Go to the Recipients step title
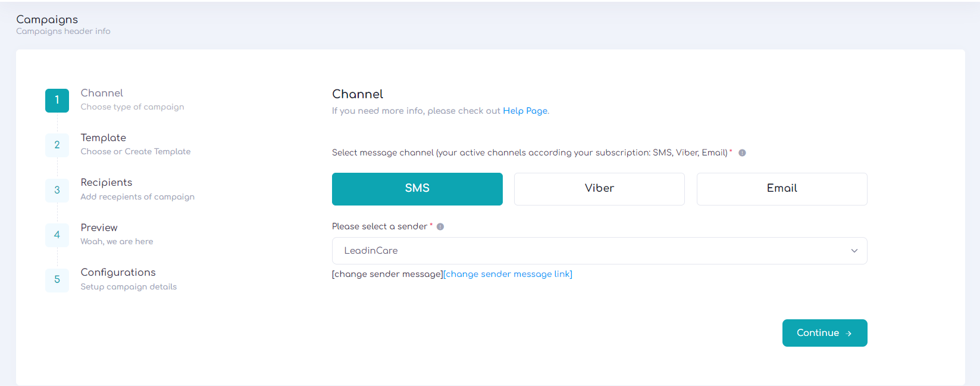This screenshot has height=386, width=980. [x=107, y=182]
